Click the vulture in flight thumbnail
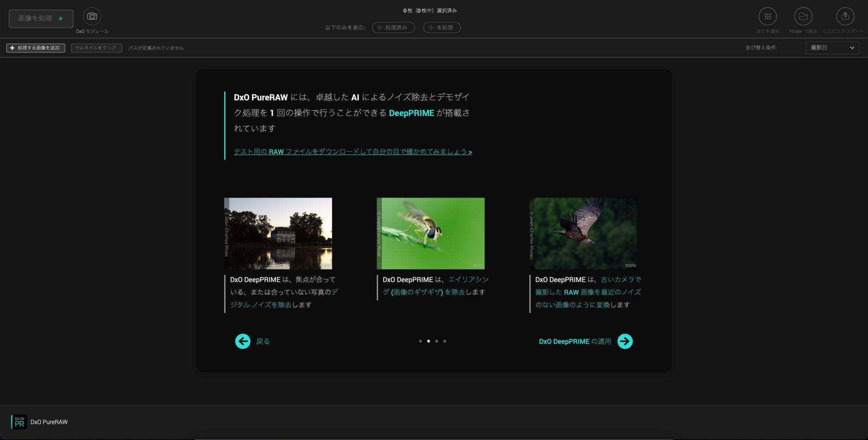868x440 pixels. click(x=583, y=233)
